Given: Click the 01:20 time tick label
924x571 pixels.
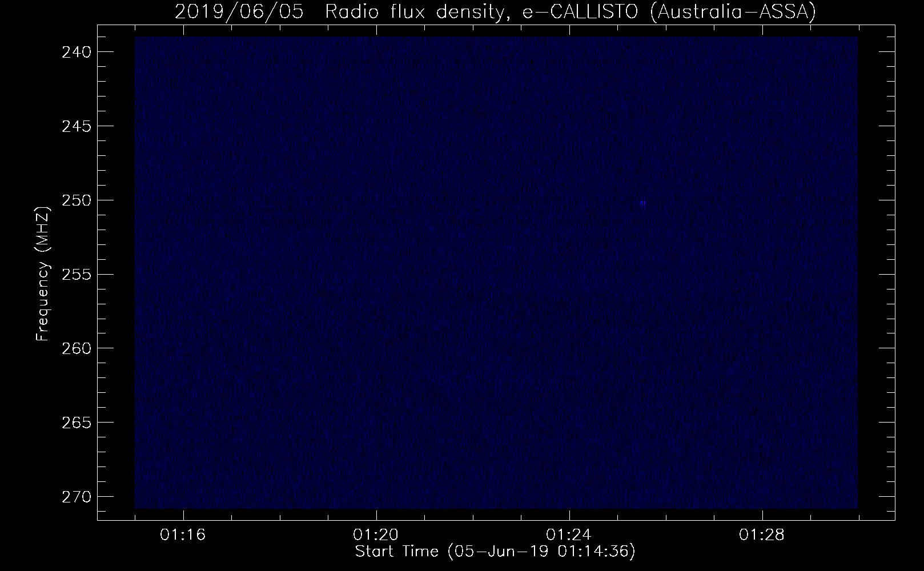Looking at the screenshot, I should pyautogui.click(x=376, y=536).
